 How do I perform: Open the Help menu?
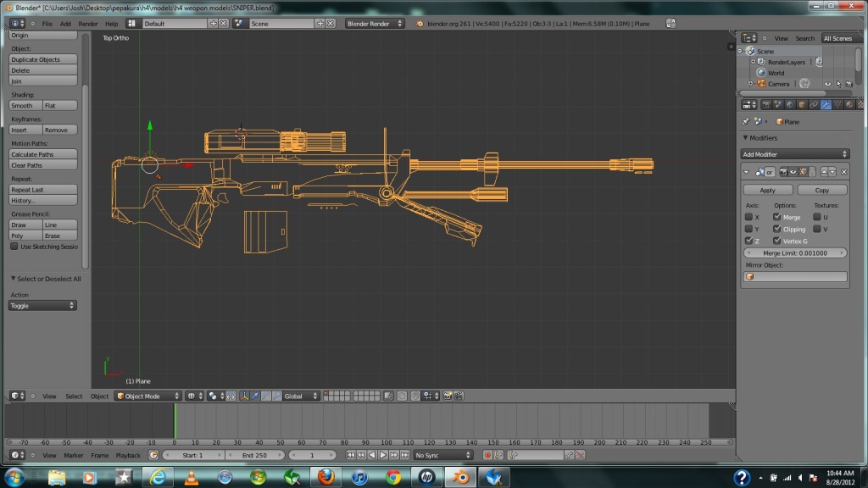pyautogui.click(x=111, y=24)
